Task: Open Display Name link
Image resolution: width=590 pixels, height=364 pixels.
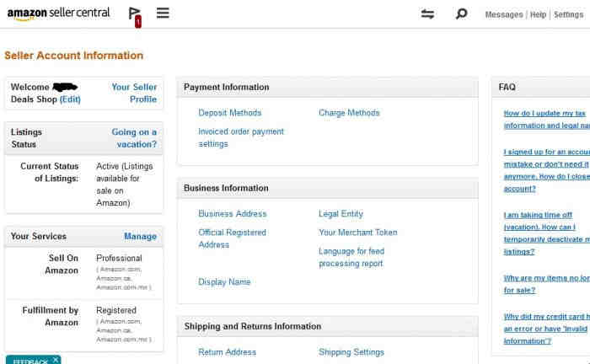Action: (224, 282)
